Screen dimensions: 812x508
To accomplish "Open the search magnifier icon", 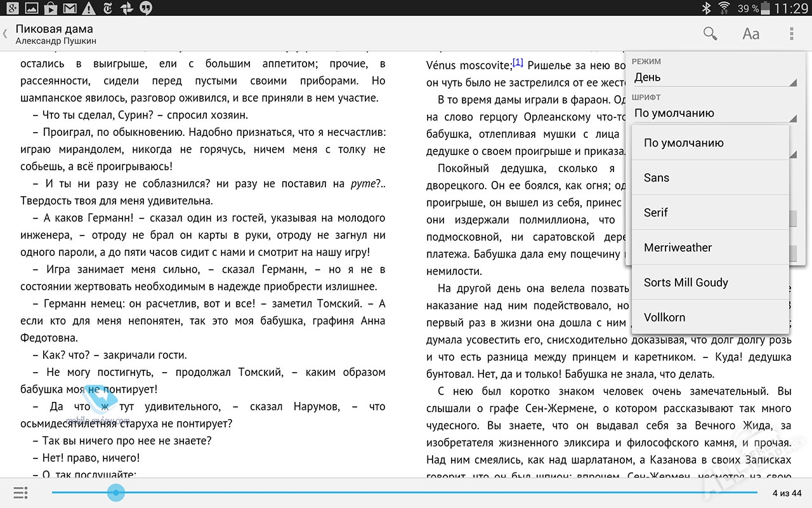I will pos(710,34).
